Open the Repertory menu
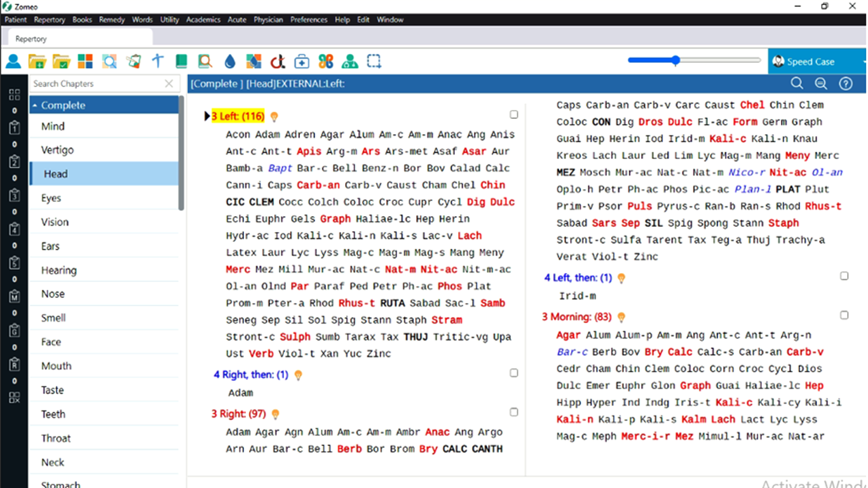This screenshot has width=868, height=488. [50, 20]
